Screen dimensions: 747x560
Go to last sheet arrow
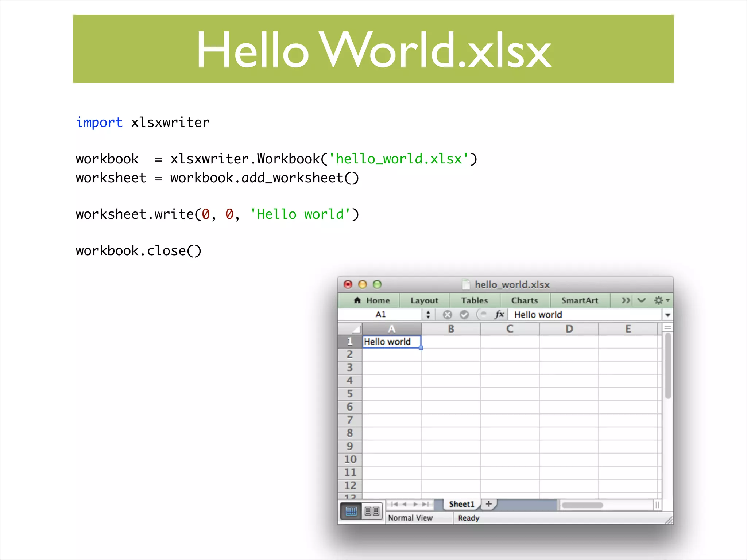[425, 504]
